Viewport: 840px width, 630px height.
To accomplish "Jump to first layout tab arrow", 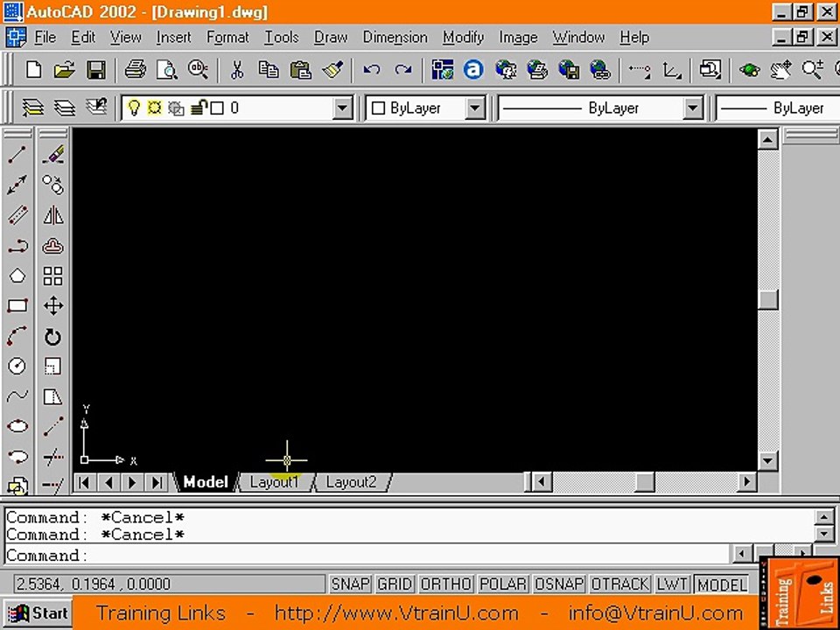I will pyautogui.click(x=84, y=483).
